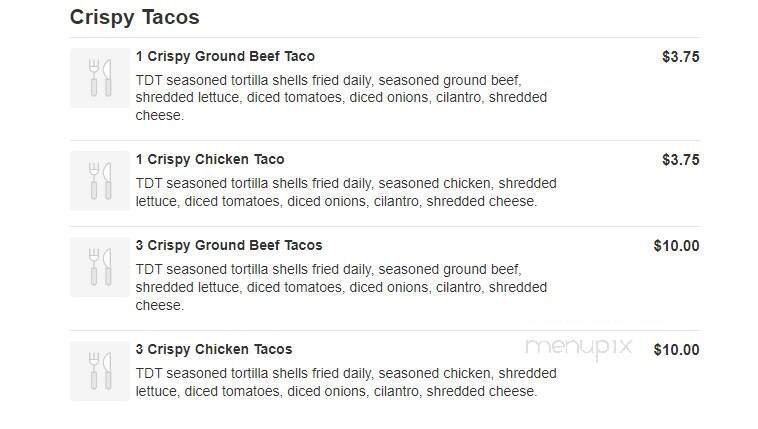758x429 pixels.
Task: Select the placeholder icon for 3 Crispy Ground Beef Tacos
Action: point(100,266)
